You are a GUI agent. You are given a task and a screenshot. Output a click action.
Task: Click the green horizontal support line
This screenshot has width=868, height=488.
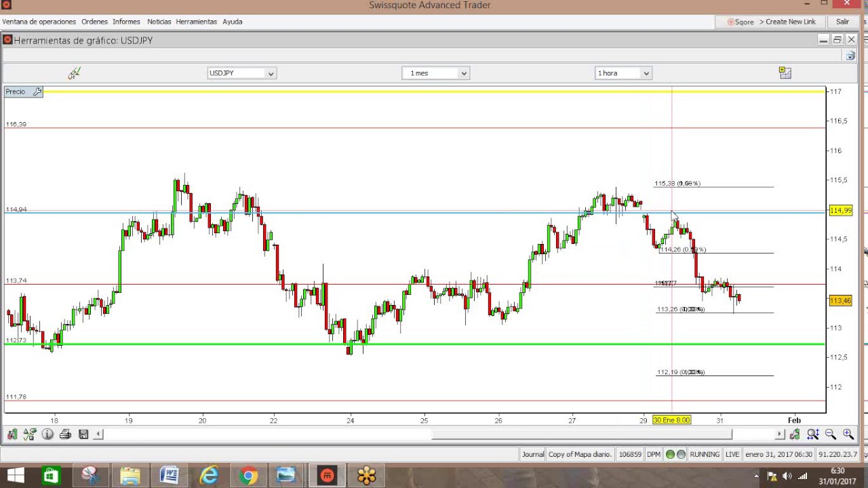click(414, 344)
